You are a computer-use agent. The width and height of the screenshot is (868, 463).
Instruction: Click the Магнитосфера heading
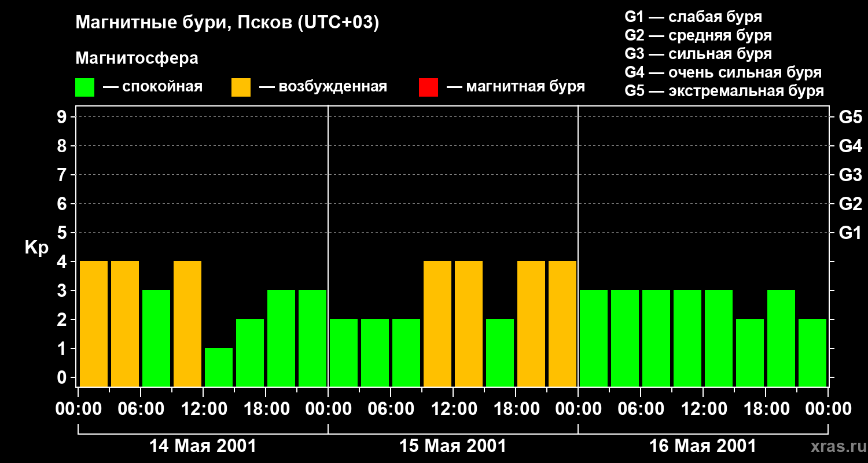click(x=137, y=58)
